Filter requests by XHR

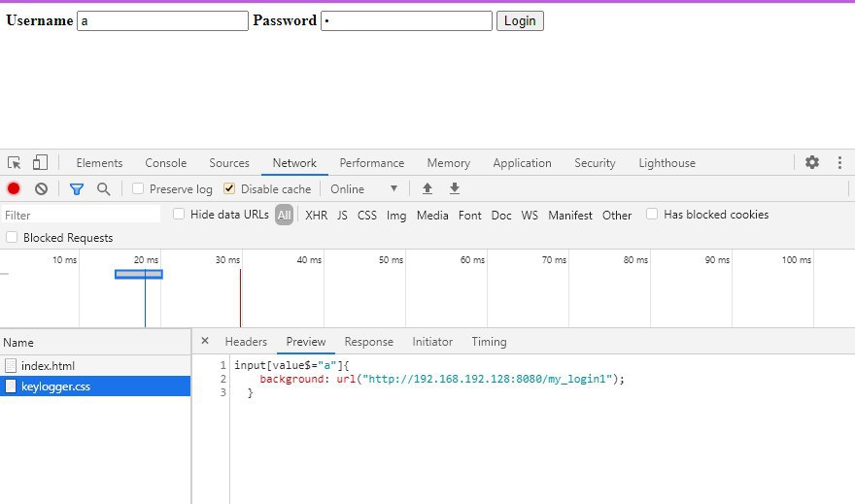click(317, 216)
